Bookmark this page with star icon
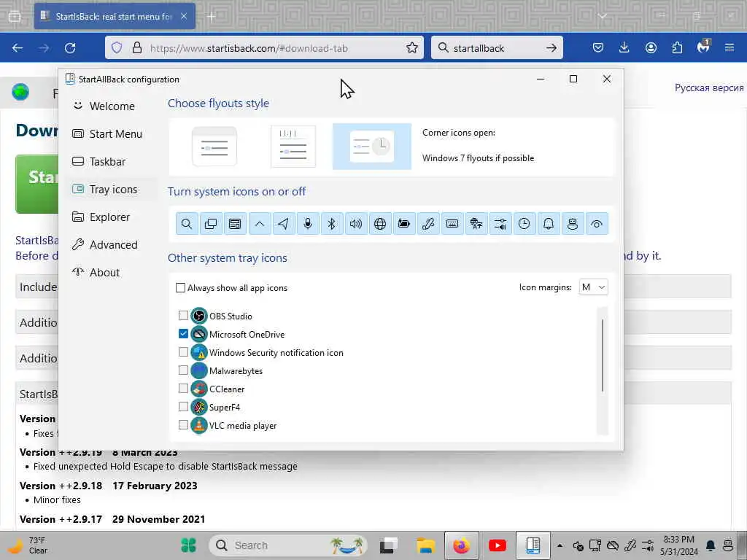The height and width of the screenshot is (560, 747). point(412,47)
